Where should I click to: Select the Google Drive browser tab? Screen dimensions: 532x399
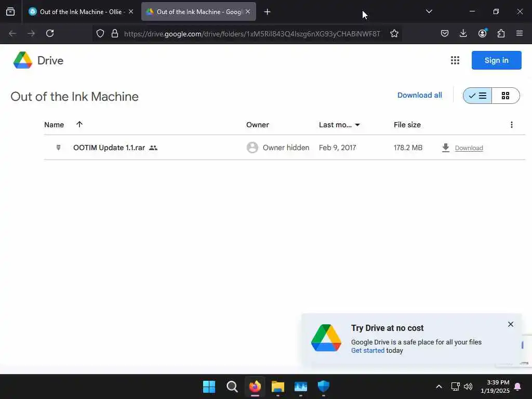click(198, 12)
